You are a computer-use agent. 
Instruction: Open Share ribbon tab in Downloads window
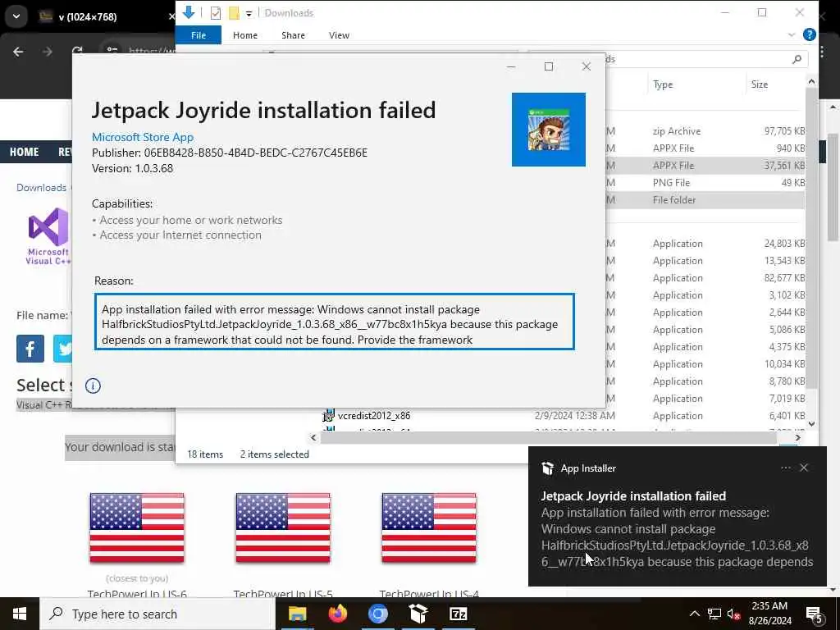coord(293,35)
